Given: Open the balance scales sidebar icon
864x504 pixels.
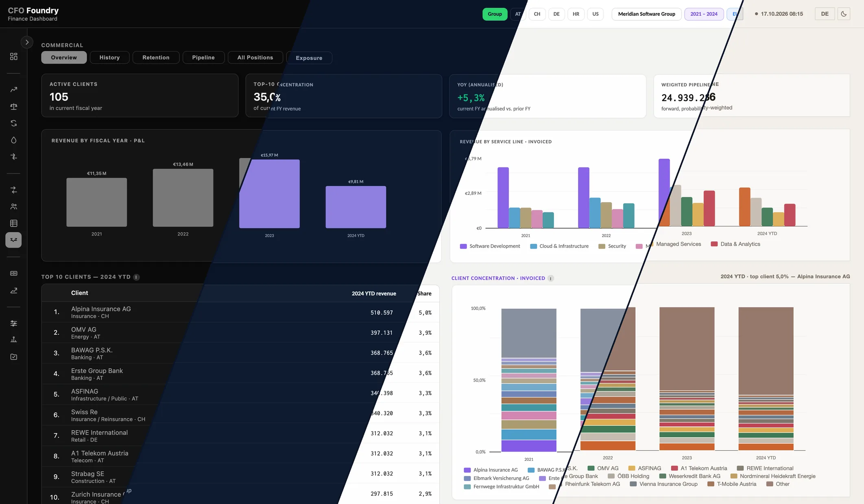Looking at the screenshot, I should 13,107.
